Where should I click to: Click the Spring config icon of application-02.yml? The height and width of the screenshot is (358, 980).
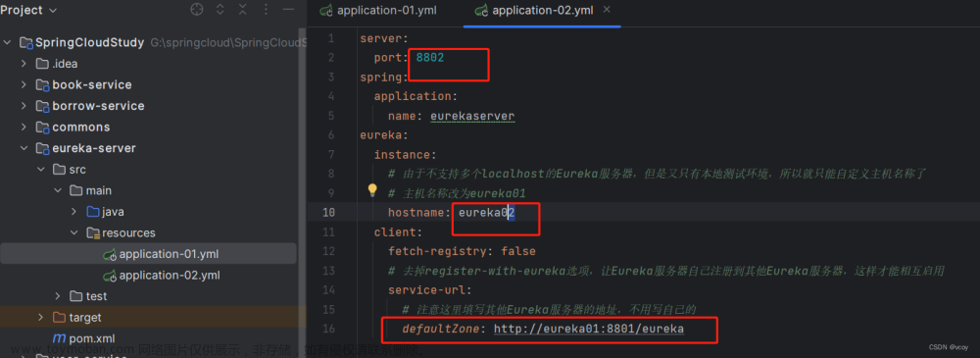(x=110, y=276)
